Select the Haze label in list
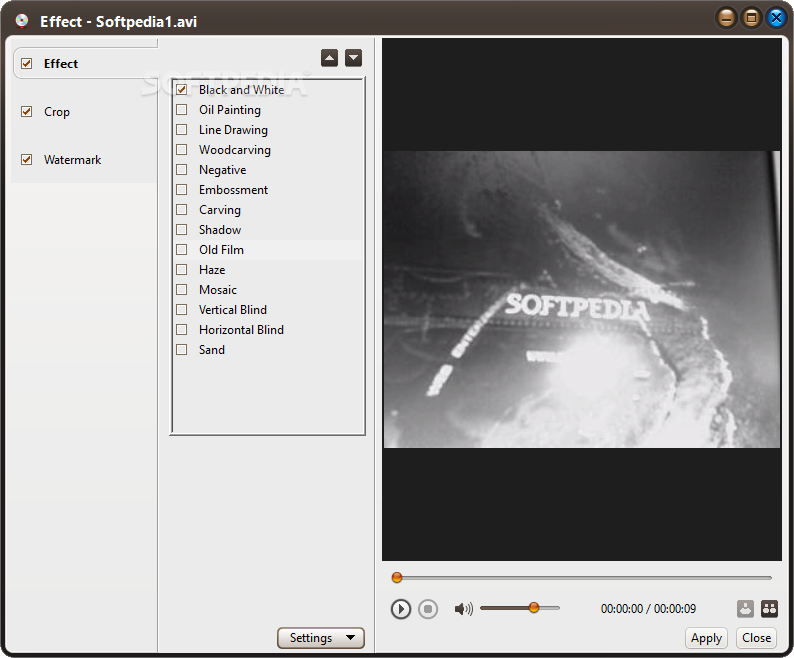The image size is (794, 658). click(212, 270)
